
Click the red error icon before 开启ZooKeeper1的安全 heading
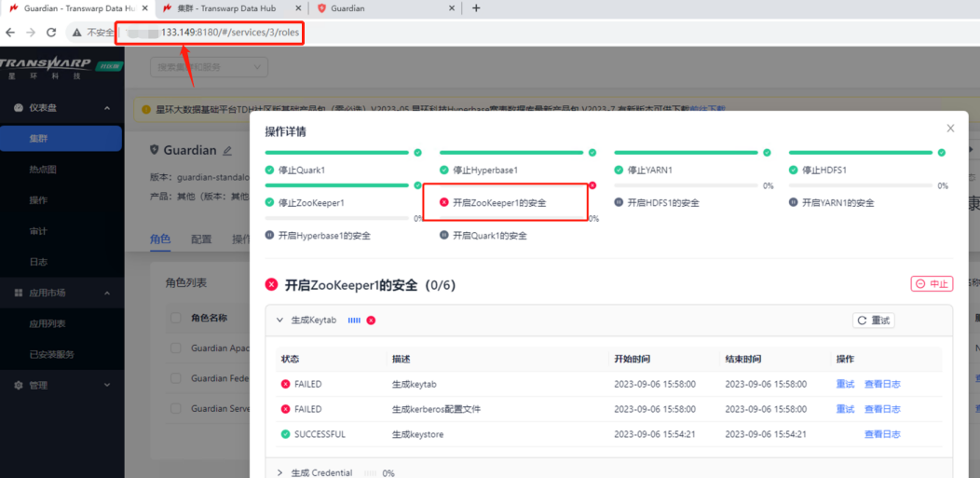271,285
